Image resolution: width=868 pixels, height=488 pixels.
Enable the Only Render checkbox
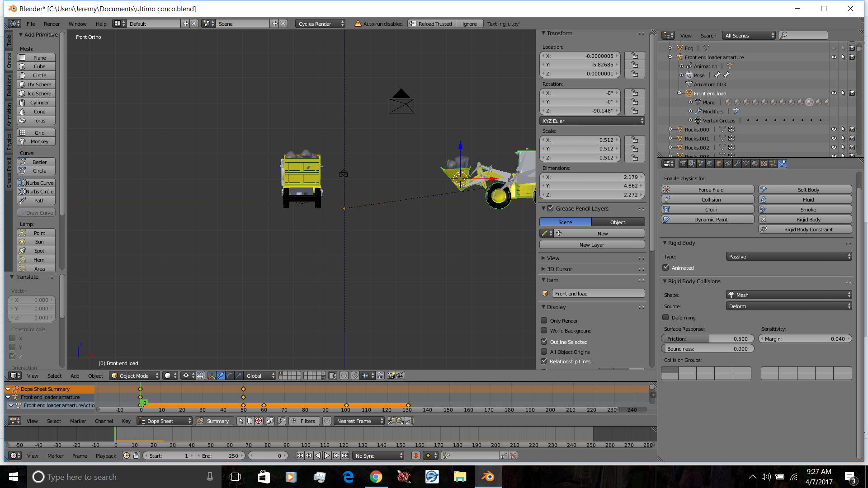[x=544, y=320]
